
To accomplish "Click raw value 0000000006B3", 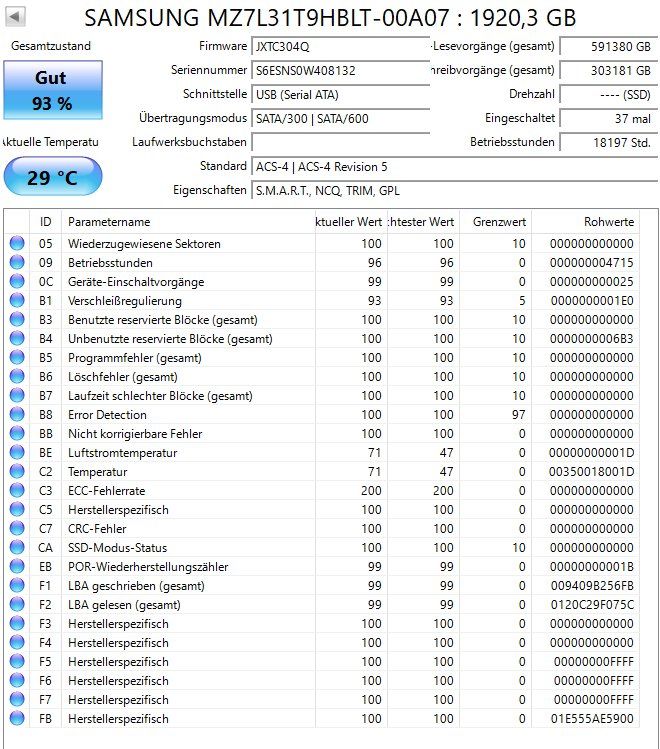I will (591, 339).
